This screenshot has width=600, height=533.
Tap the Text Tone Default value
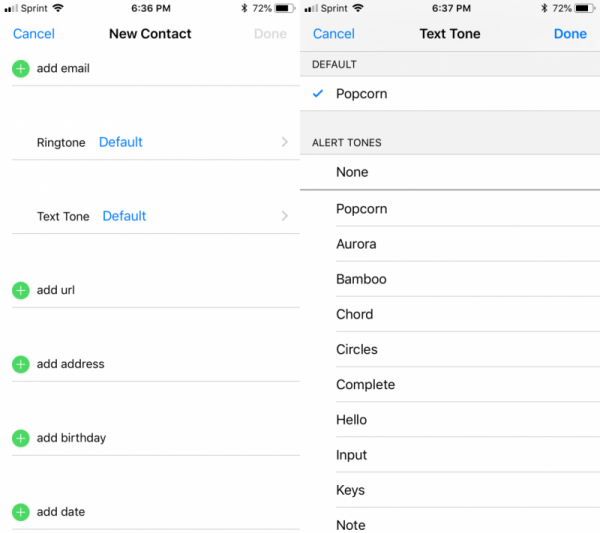click(124, 216)
